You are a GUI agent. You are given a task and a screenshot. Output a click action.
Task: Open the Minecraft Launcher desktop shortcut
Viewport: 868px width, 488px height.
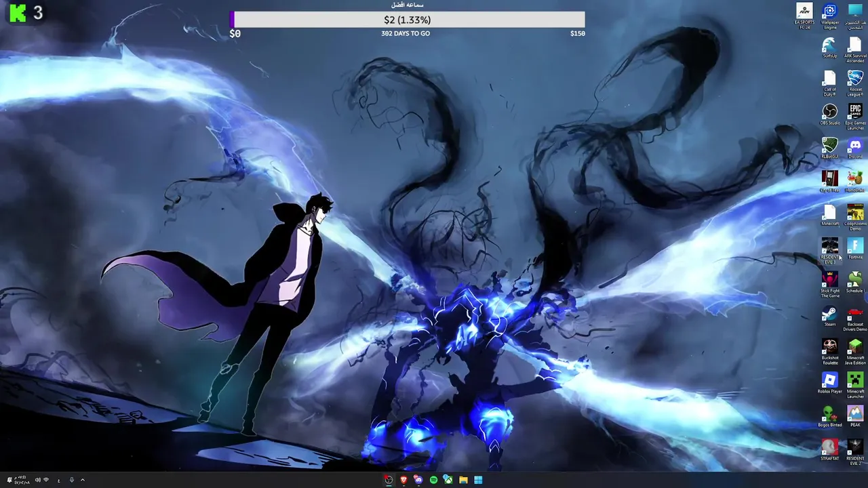[855, 385]
